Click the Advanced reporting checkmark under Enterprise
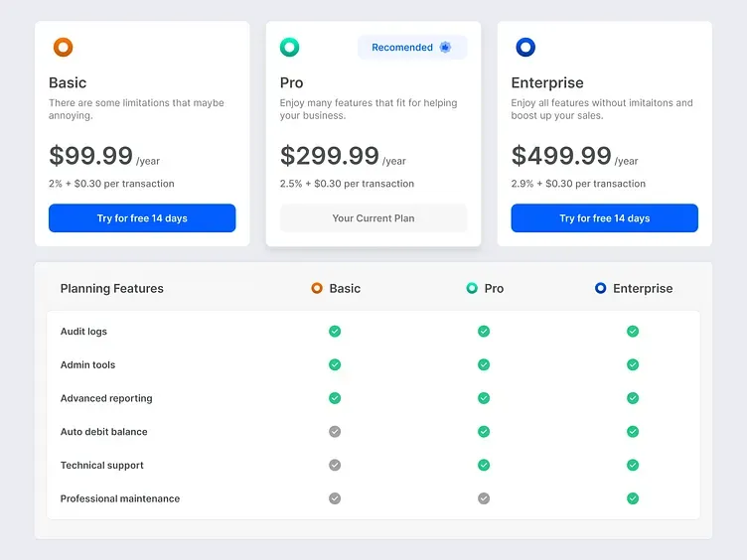 point(633,398)
